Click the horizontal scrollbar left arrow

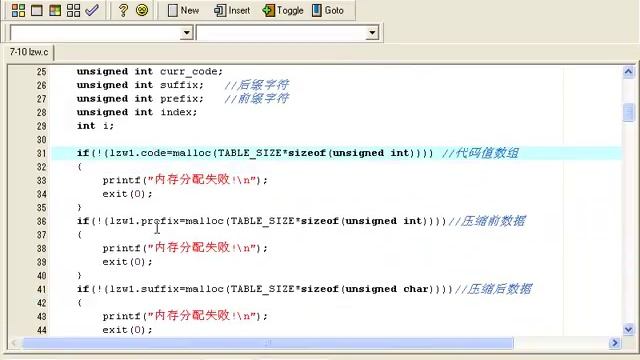[x=15, y=343]
